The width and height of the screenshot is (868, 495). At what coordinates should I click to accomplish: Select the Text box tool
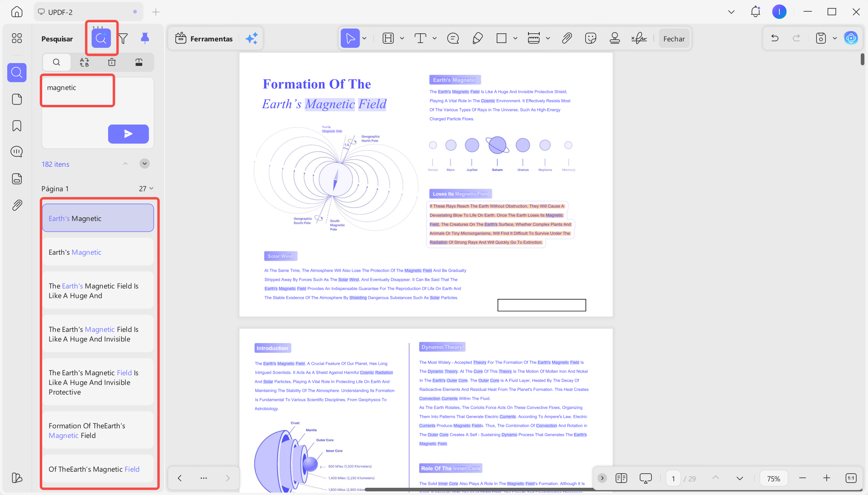(x=420, y=39)
